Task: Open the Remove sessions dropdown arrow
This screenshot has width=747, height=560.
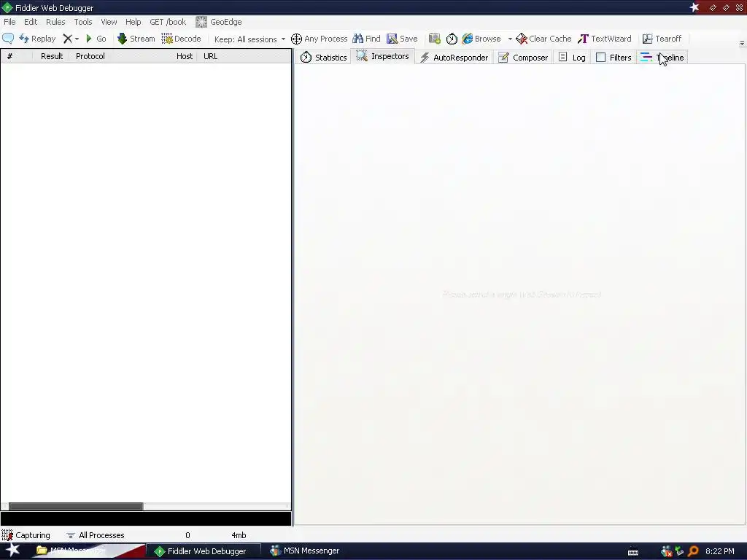Action: pos(77,39)
